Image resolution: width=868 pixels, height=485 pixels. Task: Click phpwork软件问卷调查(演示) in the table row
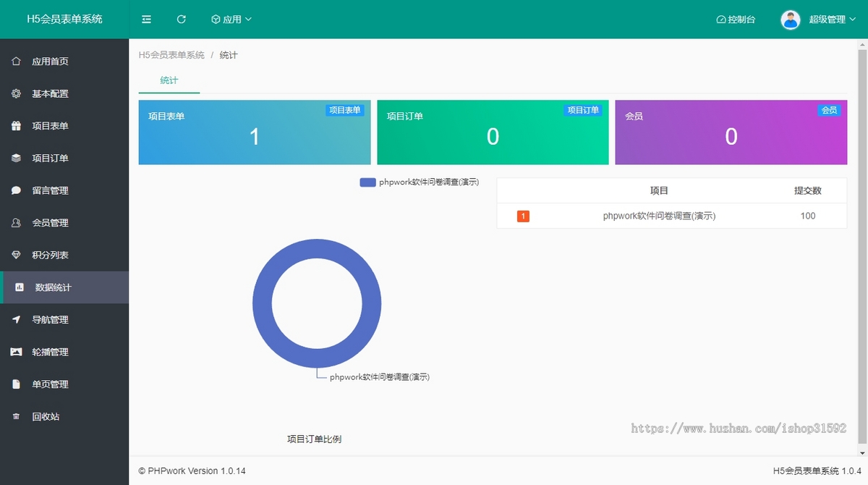click(659, 216)
